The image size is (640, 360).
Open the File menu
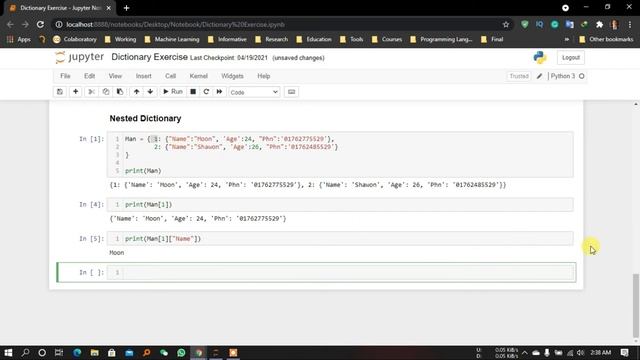(x=65, y=76)
